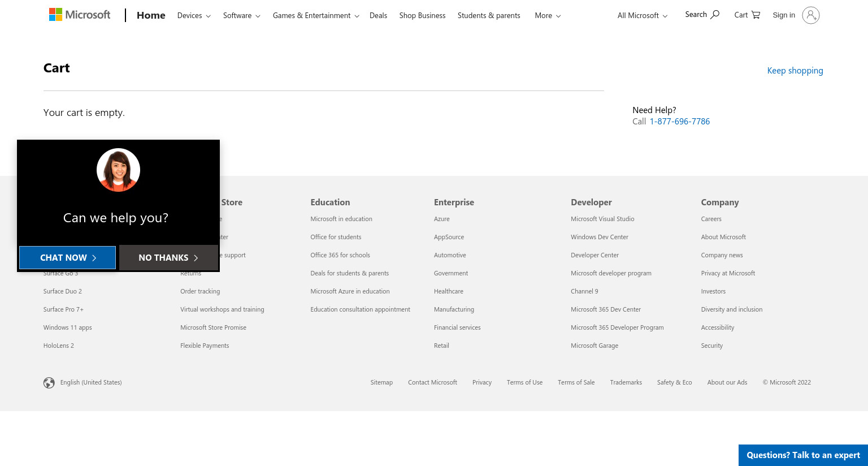
Task: Open Office 365 for schools link
Action: pyautogui.click(x=340, y=255)
